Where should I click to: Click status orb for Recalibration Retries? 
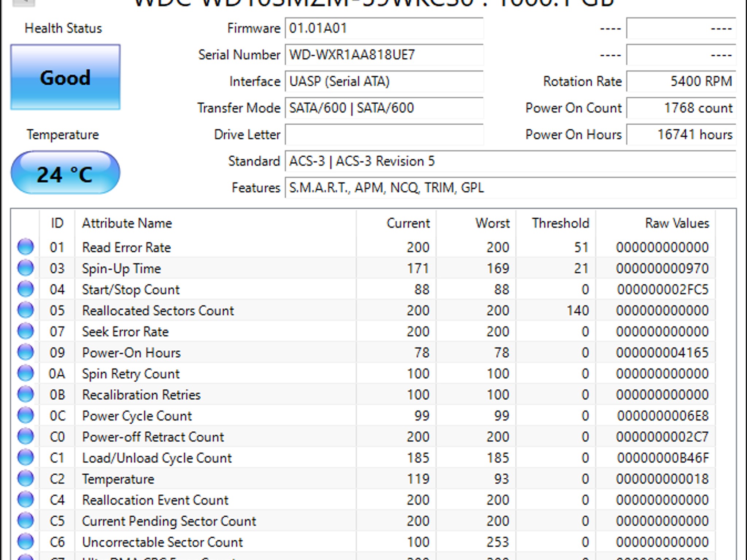(26, 394)
